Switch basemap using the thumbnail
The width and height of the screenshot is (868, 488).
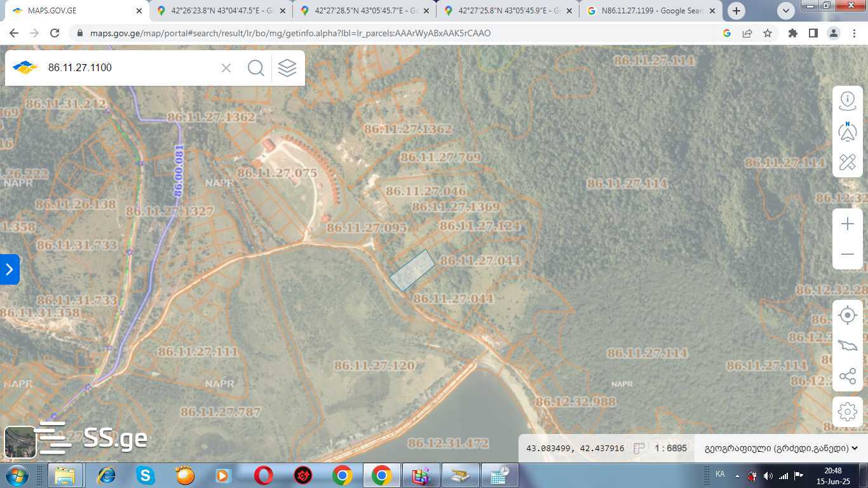click(x=20, y=442)
